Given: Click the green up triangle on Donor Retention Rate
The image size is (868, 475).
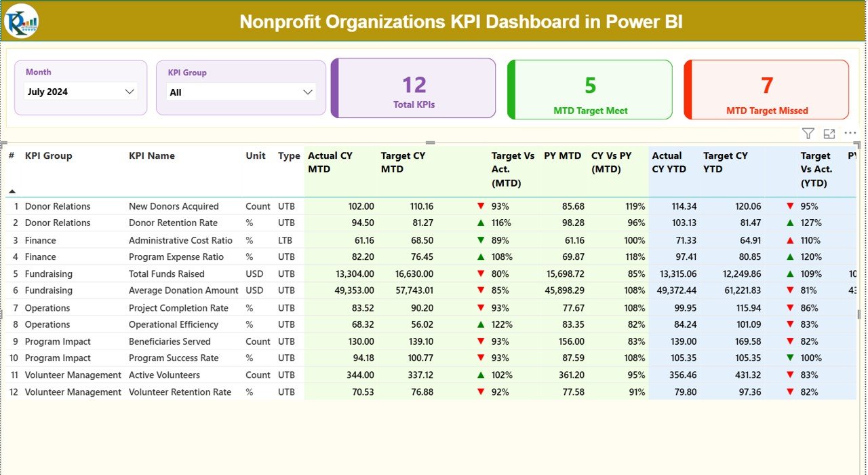Looking at the screenshot, I should [480, 223].
